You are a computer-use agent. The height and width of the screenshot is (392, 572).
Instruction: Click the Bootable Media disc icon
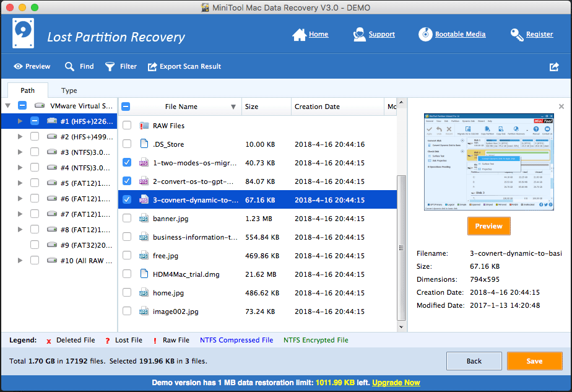pos(425,34)
